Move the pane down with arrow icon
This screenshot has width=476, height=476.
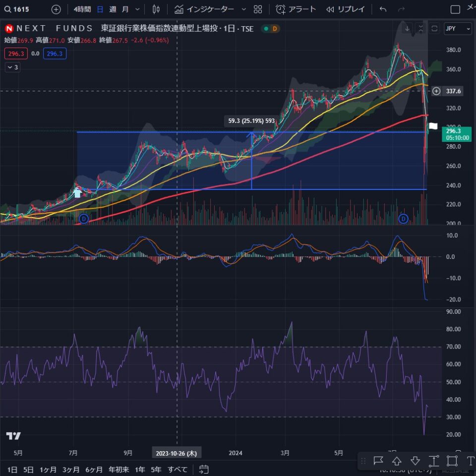tap(407, 29)
